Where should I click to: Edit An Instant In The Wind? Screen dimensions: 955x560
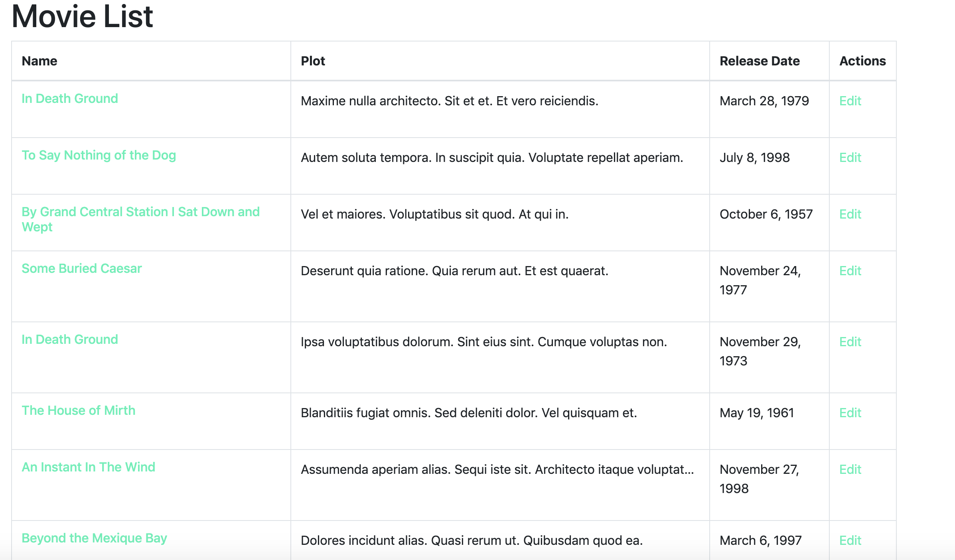click(850, 469)
